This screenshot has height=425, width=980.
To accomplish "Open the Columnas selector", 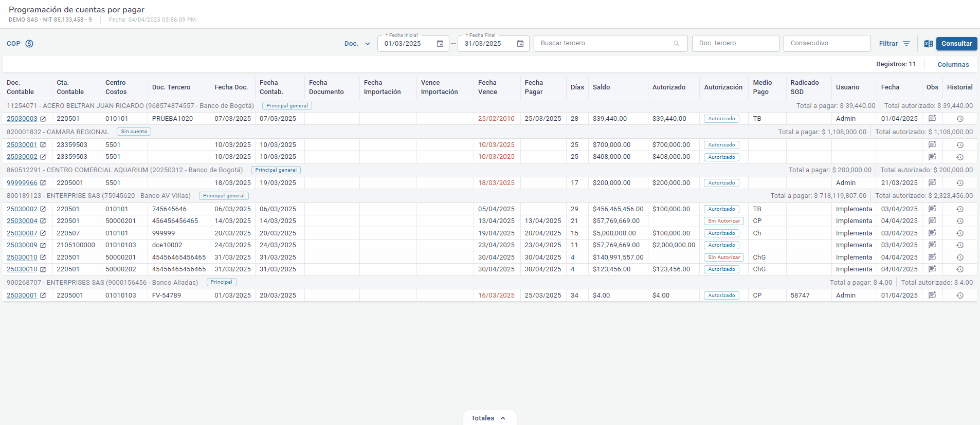I will pos(953,64).
